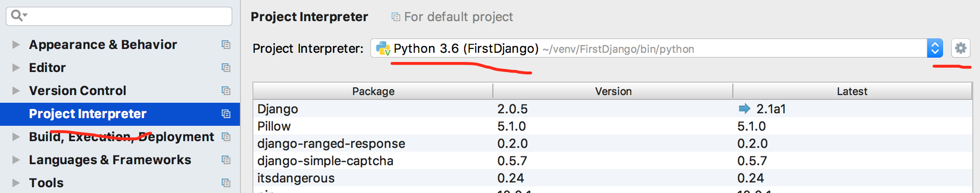The image size is (980, 193).
Task: Click itsdangerous installed version 0.24 cell
Action: coord(511,178)
